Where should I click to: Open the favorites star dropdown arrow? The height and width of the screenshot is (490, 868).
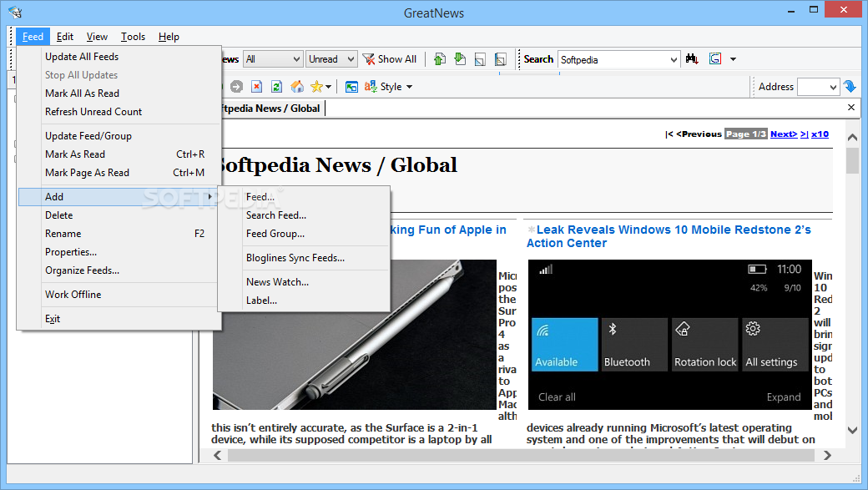pos(328,87)
